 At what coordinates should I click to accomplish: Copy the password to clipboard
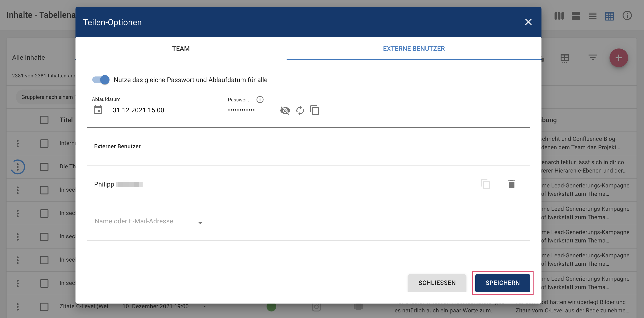point(315,110)
